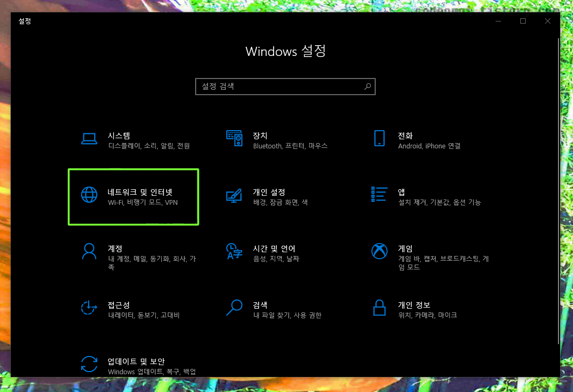573x392 pixels.
Task: Click the text Android, iPhone 연결
Action: (x=429, y=146)
